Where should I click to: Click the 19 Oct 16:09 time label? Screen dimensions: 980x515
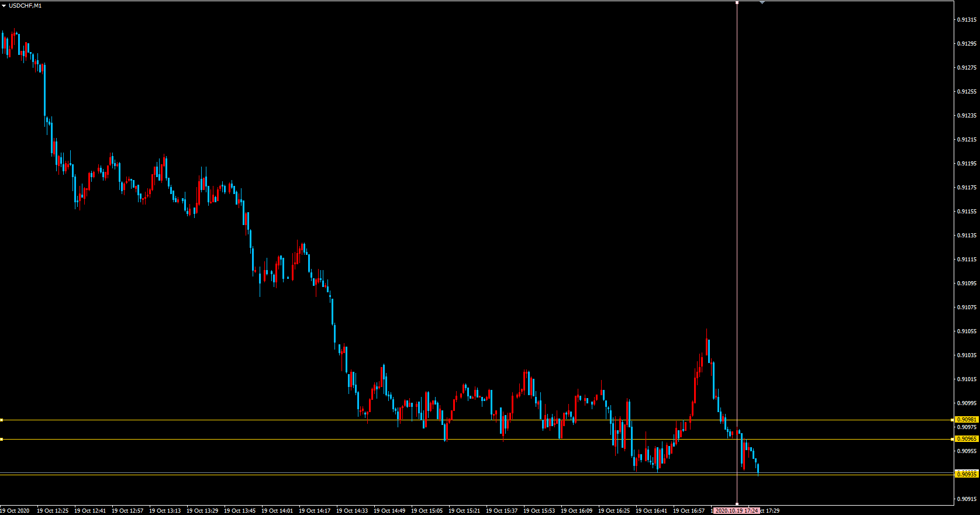tap(577, 511)
